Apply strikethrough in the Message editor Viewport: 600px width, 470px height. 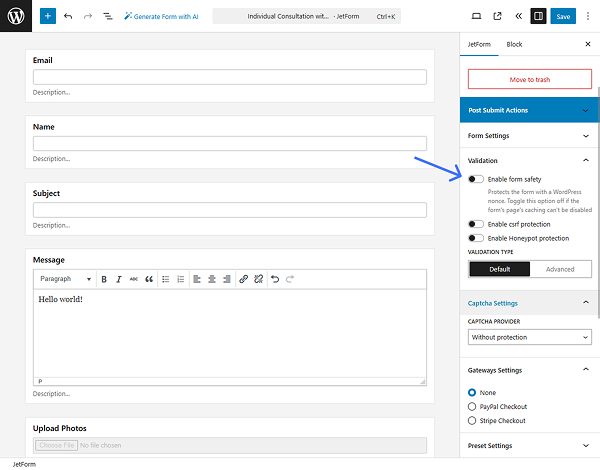(134, 279)
